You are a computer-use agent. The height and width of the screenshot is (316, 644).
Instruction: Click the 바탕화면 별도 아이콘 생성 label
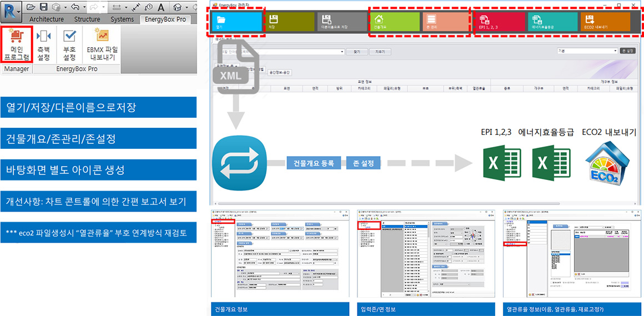[99, 170]
